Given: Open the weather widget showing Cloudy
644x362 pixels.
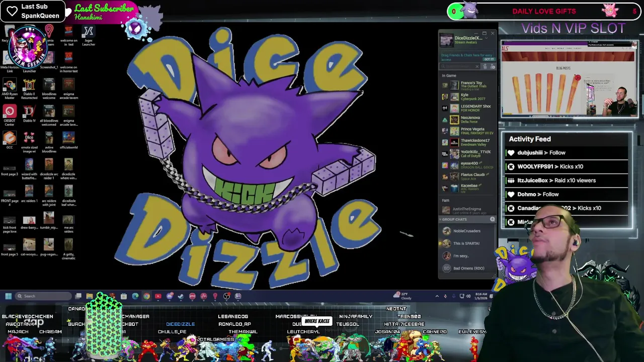Looking at the screenshot, I should (x=404, y=296).
